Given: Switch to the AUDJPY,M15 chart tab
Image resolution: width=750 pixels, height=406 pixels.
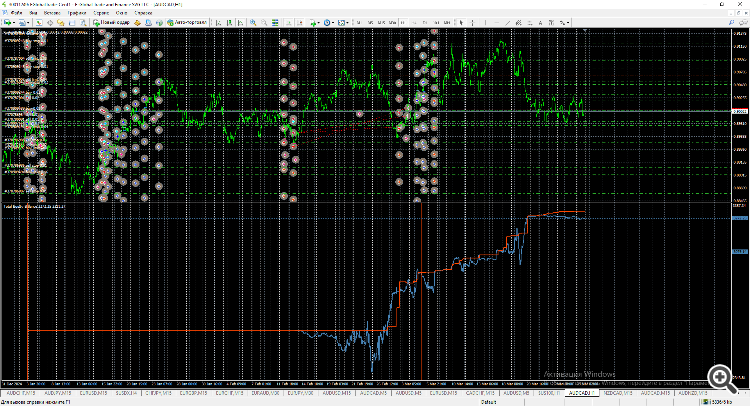Looking at the screenshot, I should (58, 393).
